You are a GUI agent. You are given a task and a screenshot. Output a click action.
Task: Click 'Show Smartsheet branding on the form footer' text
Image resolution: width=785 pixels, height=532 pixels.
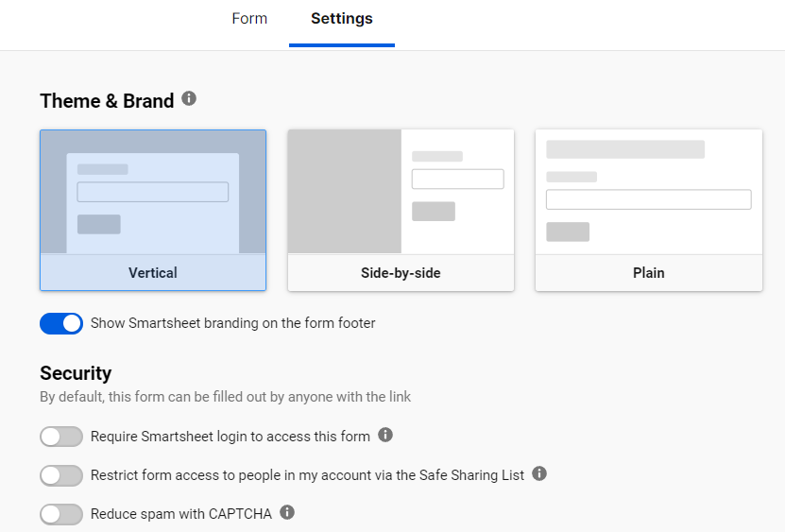point(232,323)
